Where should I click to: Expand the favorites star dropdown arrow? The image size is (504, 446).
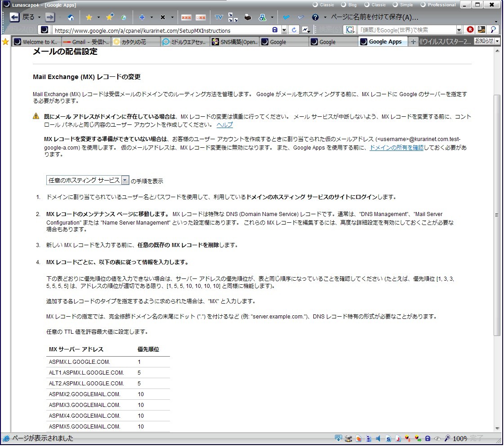(98, 18)
